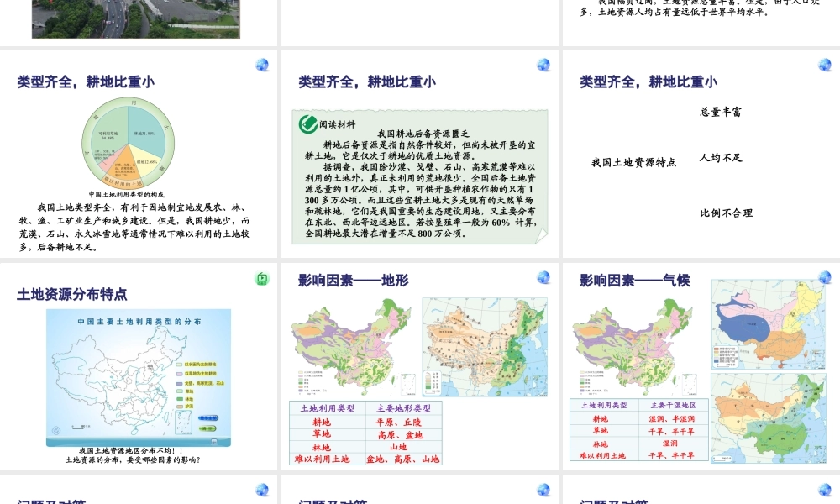Image resolution: width=840 pixels, height=504 pixels.
Task: Click 影响因素——地形 heading
Action: point(354,280)
